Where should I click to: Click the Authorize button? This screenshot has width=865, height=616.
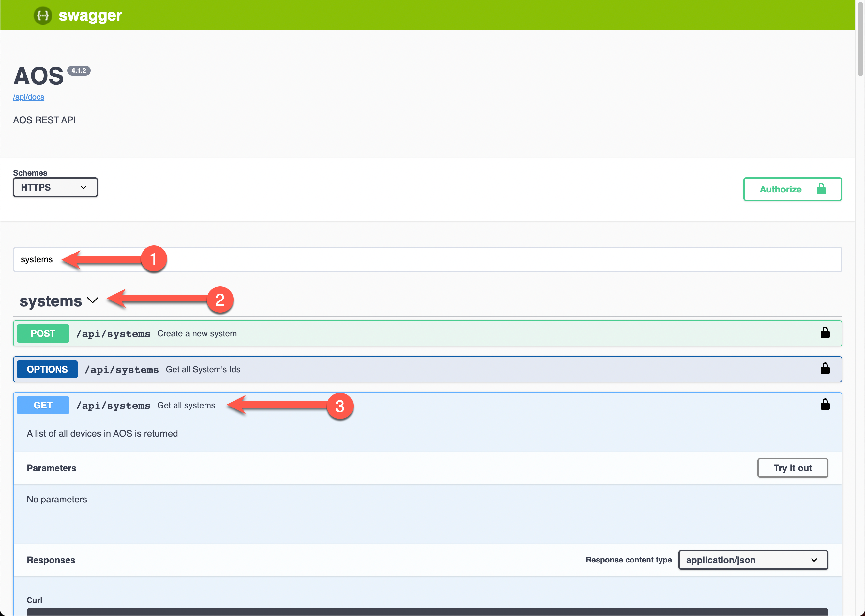pyautogui.click(x=792, y=189)
